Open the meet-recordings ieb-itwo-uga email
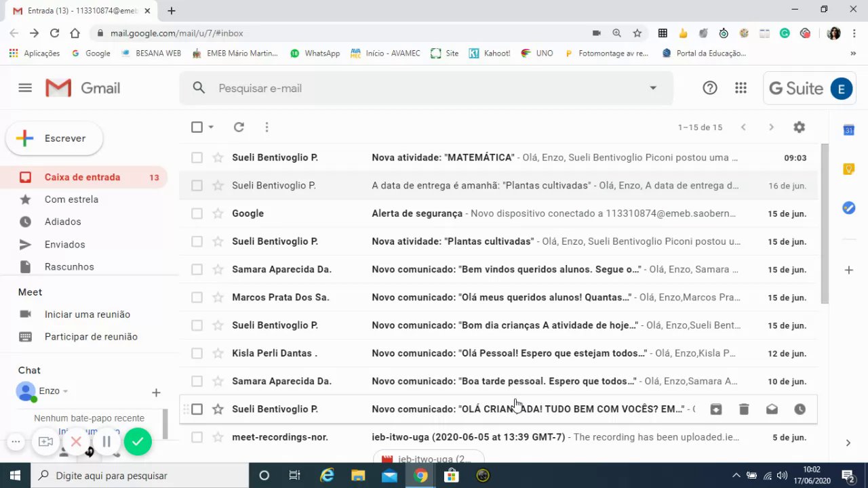Image resolution: width=868 pixels, height=488 pixels. (498, 437)
